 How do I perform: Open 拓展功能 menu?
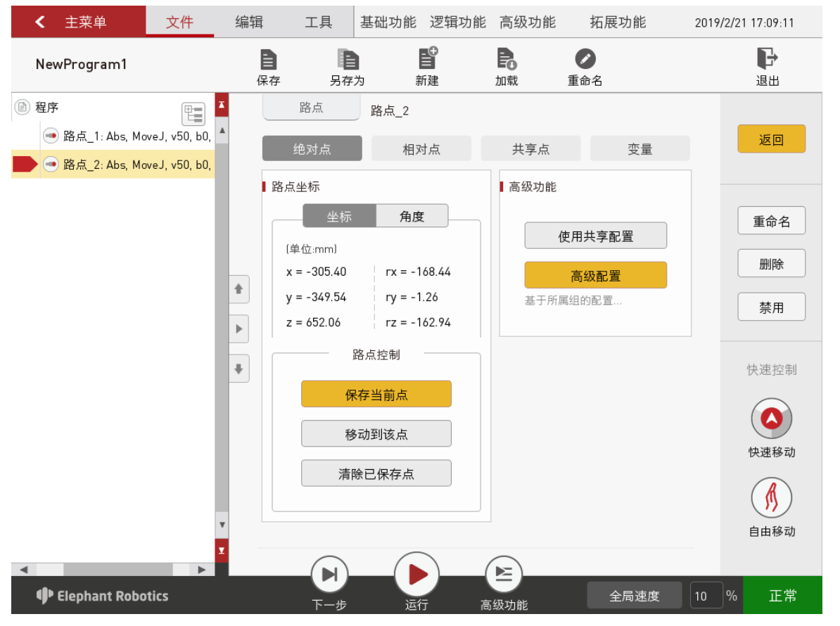tap(618, 22)
